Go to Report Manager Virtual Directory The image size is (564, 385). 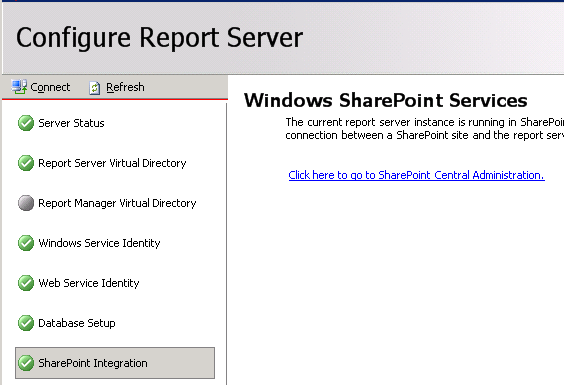[117, 203]
